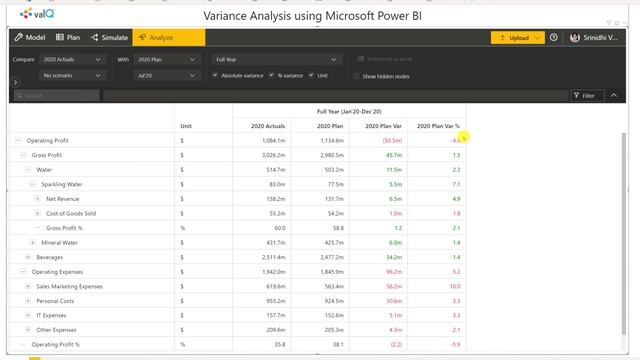
Task: Click the 45.7m Gross Profit variance
Action: [394, 155]
